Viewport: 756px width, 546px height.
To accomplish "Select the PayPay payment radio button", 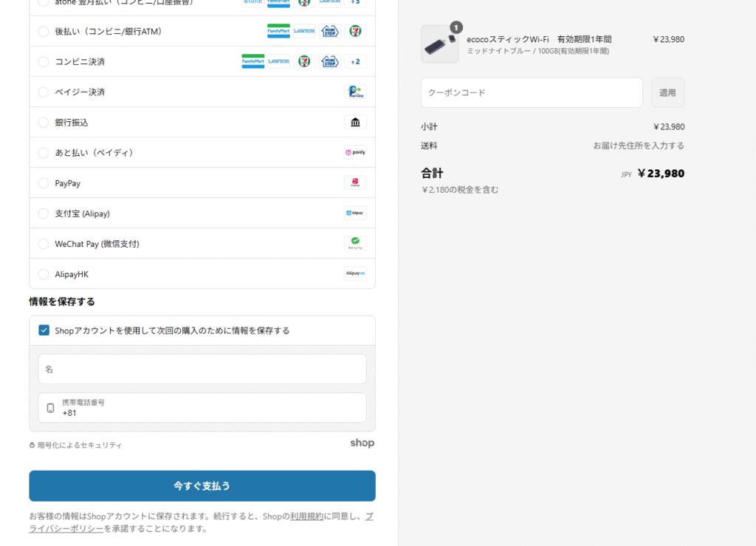I will (x=44, y=183).
